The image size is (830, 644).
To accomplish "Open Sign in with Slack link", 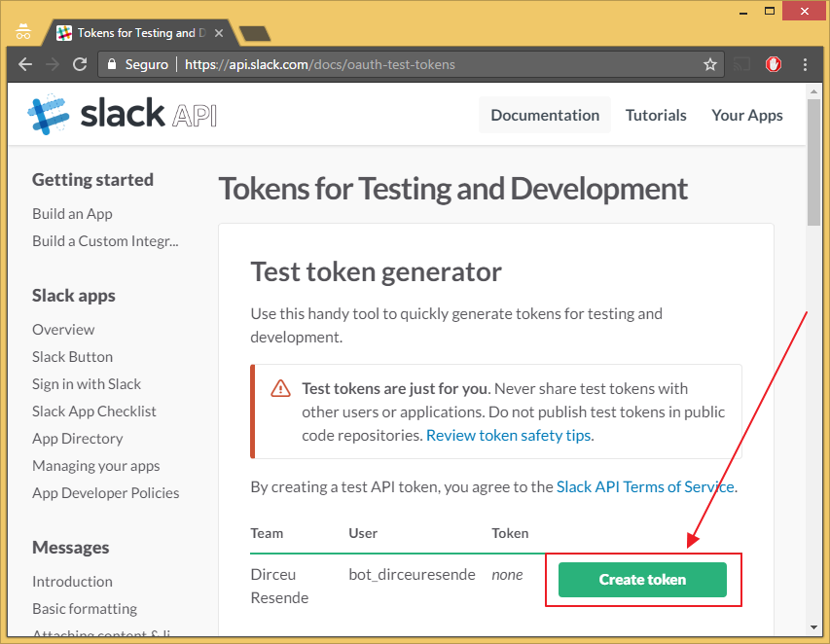I will tap(87, 384).
